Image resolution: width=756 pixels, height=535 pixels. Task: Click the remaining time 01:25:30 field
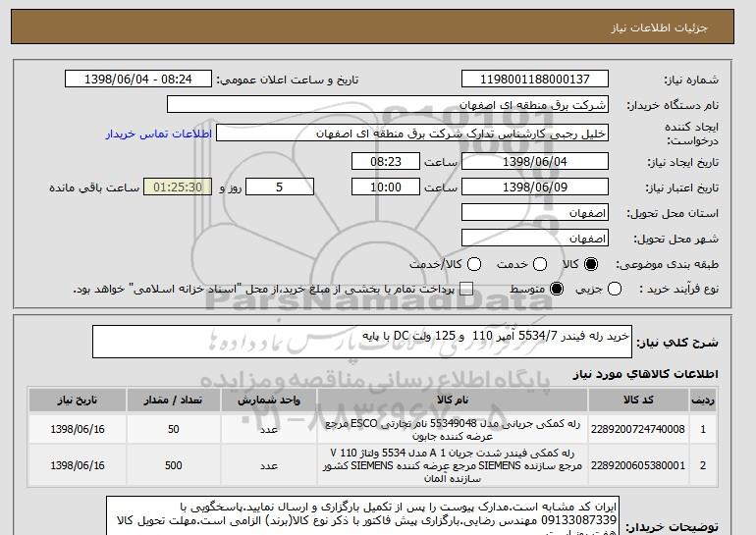click(178, 187)
